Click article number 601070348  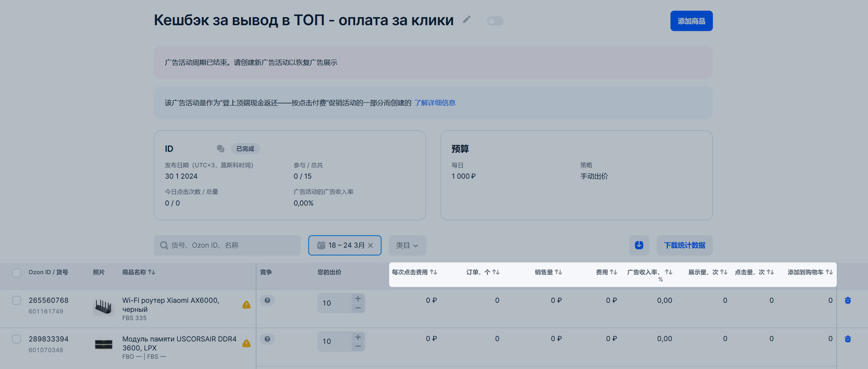coord(46,350)
